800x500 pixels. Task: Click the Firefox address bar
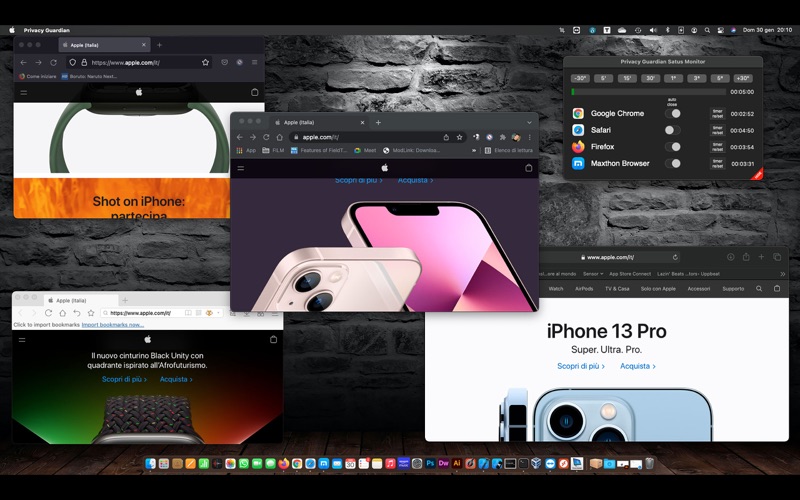tap(139, 62)
